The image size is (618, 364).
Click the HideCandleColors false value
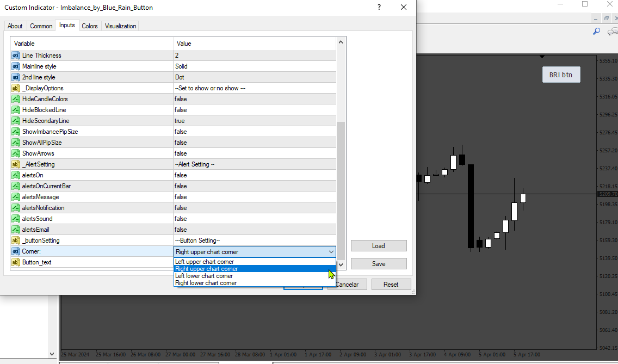[181, 99]
